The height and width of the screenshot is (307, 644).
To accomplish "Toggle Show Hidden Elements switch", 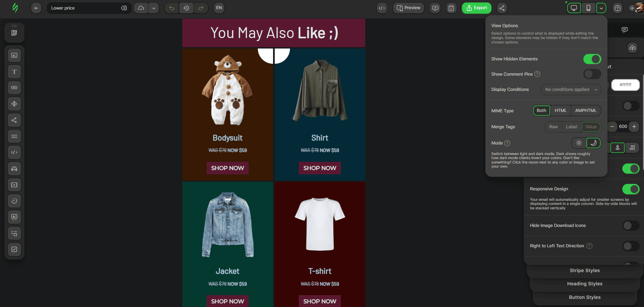I will pyautogui.click(x=592, y=59).
